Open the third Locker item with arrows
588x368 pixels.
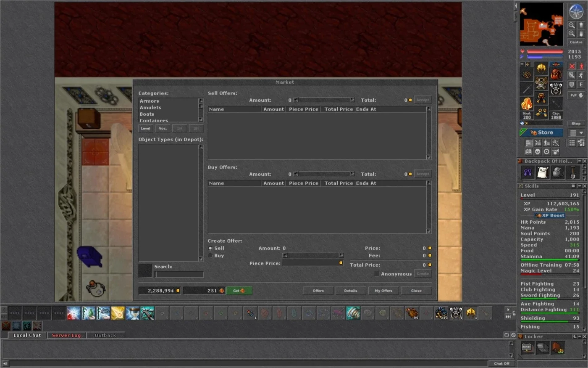point(557,348)
